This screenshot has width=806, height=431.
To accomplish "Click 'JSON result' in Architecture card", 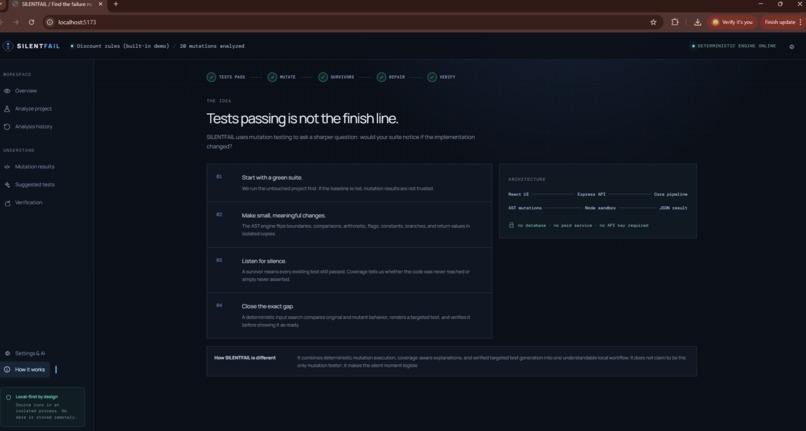I will [673, 208].
